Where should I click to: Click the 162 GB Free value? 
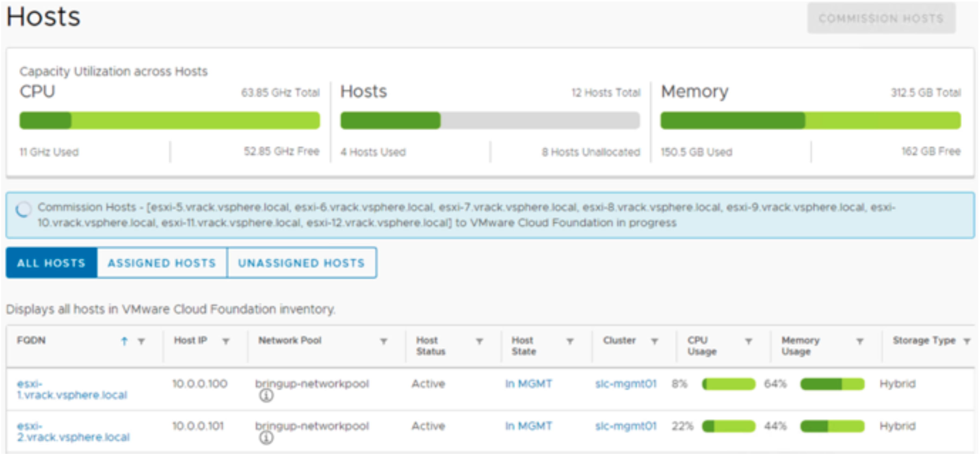pyautogui.click(x=931, y=151)
